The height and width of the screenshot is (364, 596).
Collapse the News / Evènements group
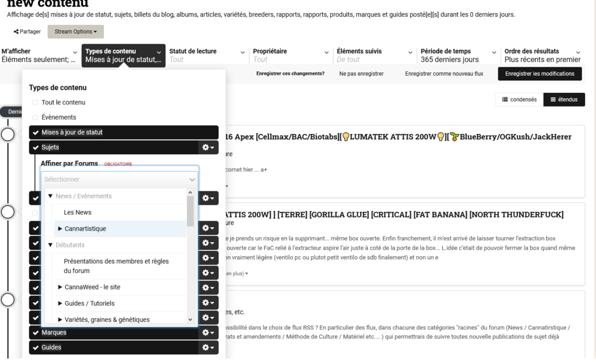tap(50, 196)
